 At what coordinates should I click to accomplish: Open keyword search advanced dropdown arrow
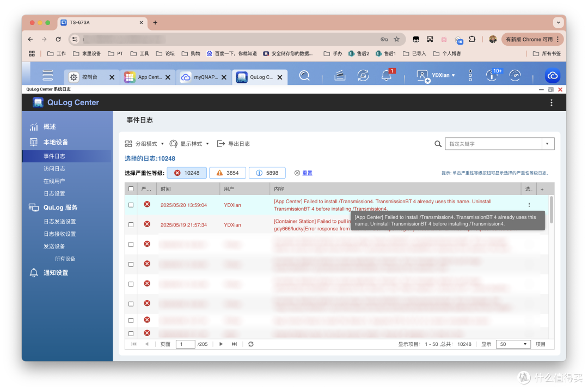(548, 144)
